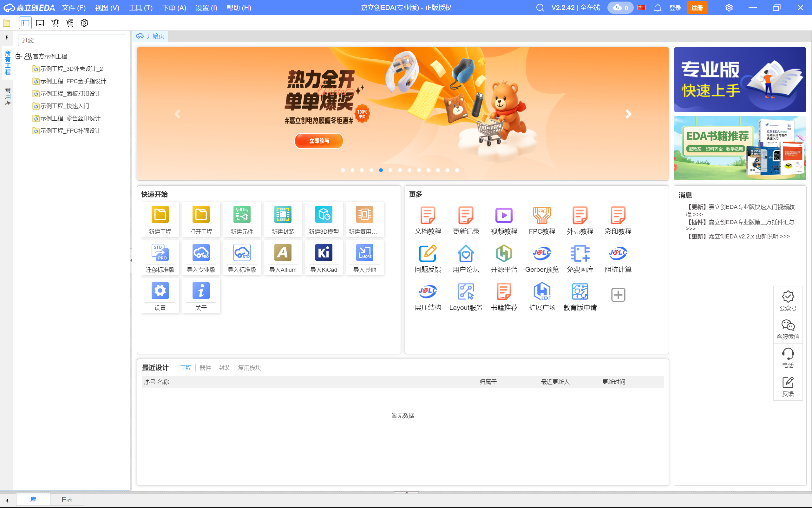The width and height of the screenshot is (812, 508).
Task: Open the language flag dropdown
Action: tap(642, 7)
